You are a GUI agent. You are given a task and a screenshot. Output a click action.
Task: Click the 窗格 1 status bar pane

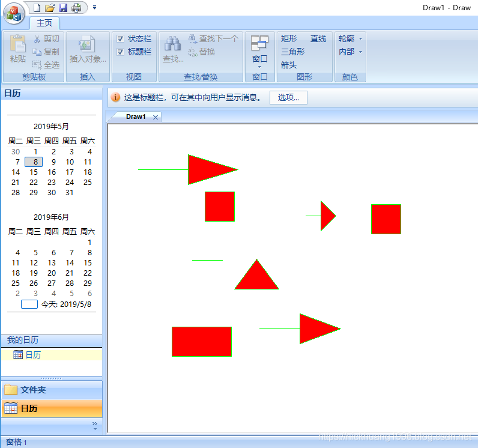16,442
